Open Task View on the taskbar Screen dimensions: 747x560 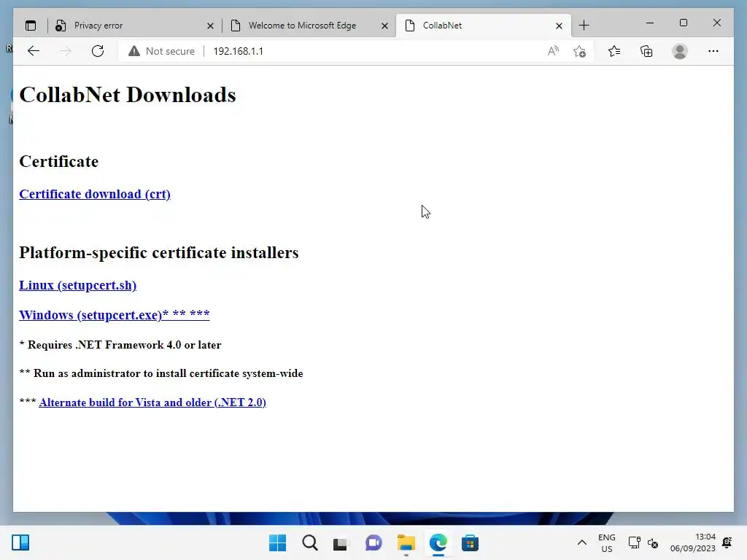340,542
